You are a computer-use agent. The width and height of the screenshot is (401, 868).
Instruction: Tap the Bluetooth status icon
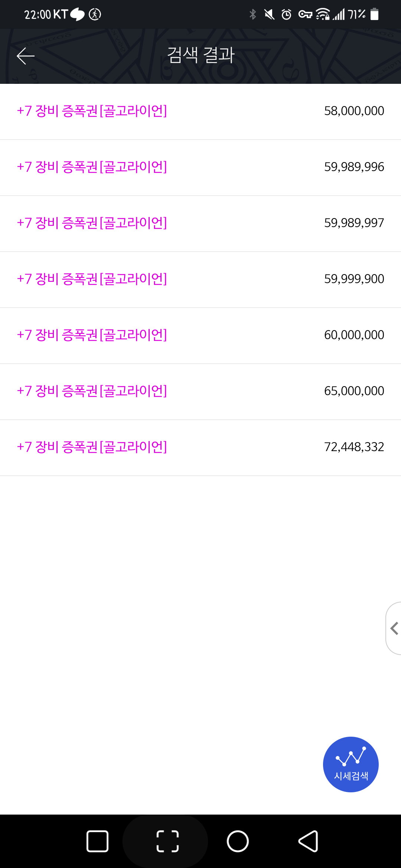[253, 14]
